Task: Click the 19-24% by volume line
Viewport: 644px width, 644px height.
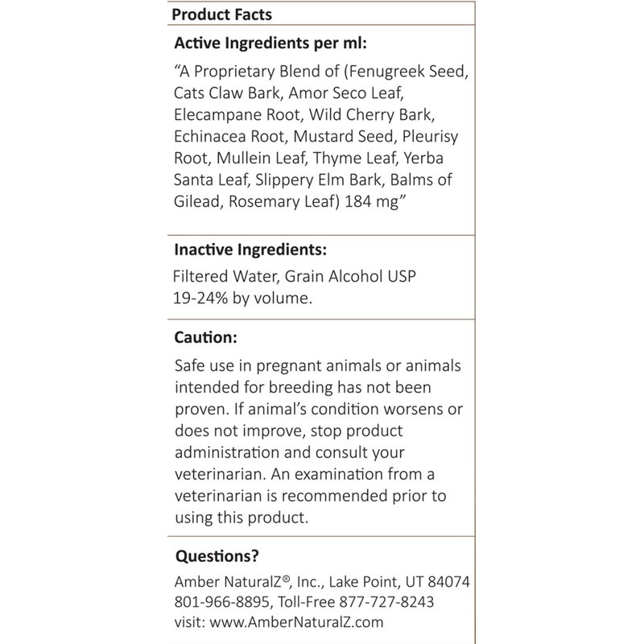Action: [242, 299]
